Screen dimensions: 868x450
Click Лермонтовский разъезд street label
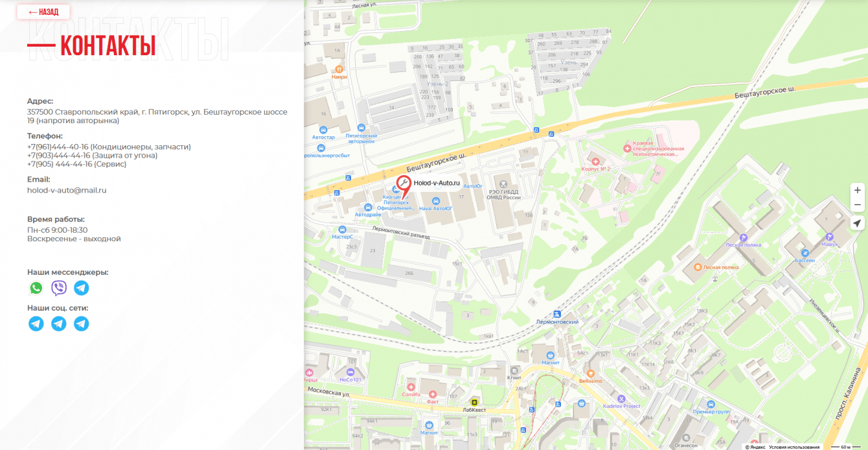401,233
